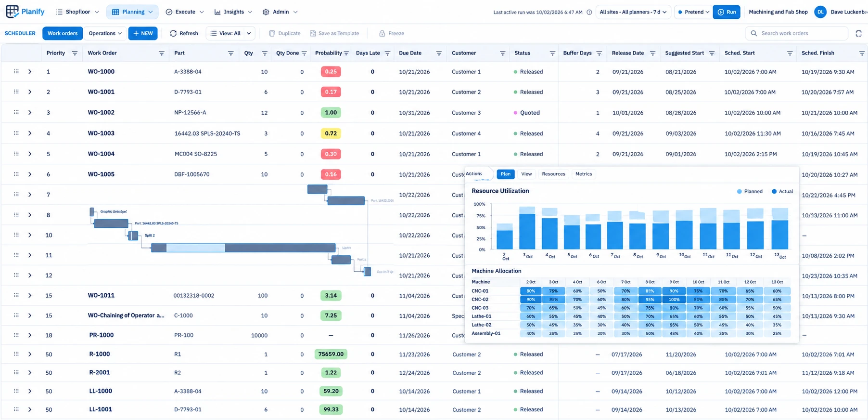The height and width of the screenshot is (420, 868).
Task: Click the CNC-02 100% cell for 9 Oct
Action: coord(674,299)
